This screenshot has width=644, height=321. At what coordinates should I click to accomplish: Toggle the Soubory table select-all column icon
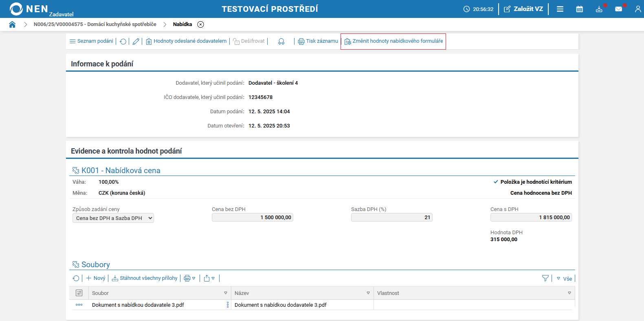79,293
